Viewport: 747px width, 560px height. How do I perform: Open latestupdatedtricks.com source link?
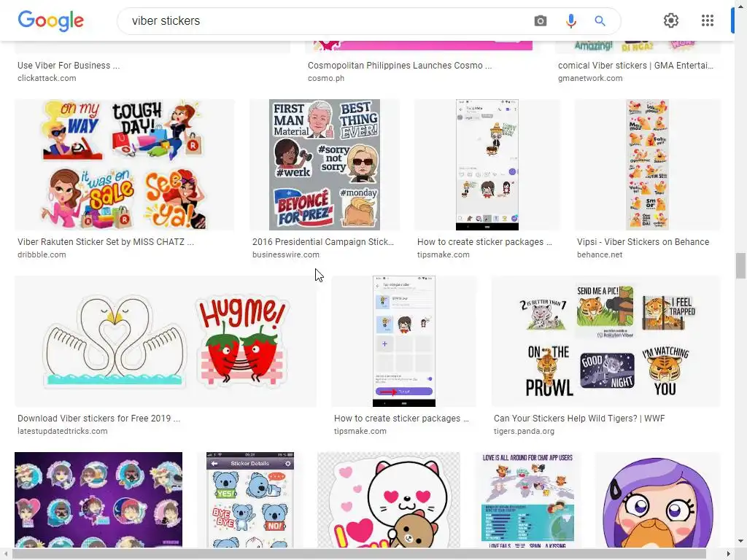(x=63, y=432)
